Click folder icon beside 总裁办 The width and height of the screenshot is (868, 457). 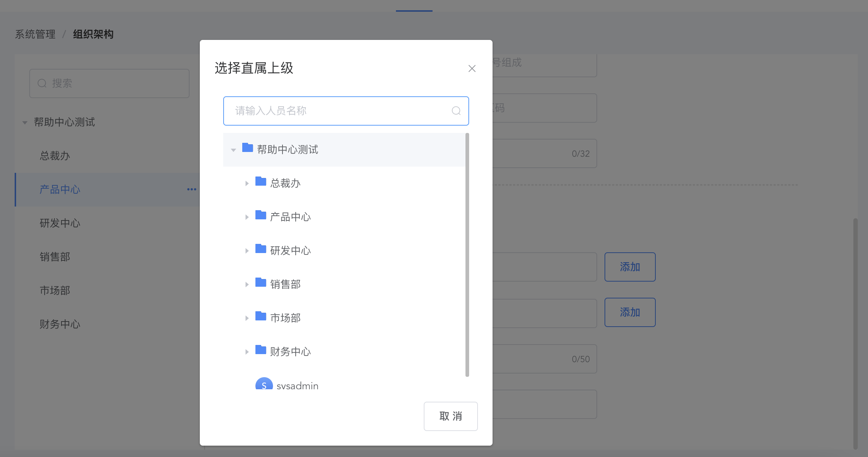click(261, 181)
